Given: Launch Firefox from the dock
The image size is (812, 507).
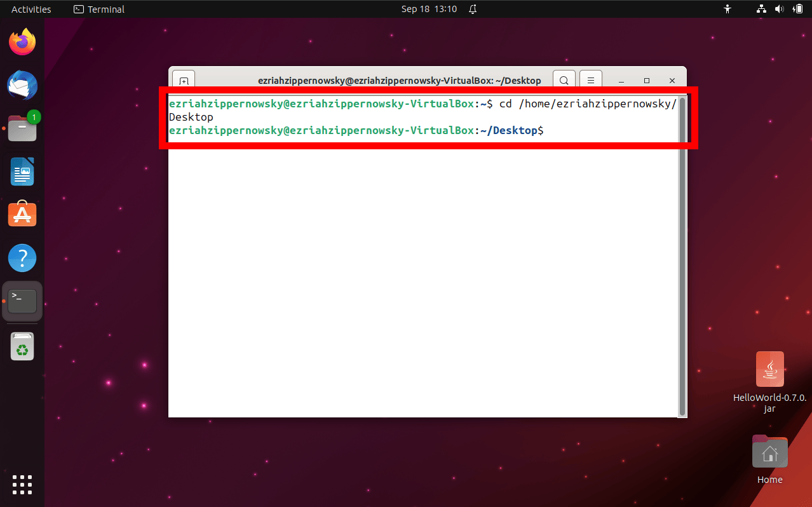Looking at the screenshot, I should click(x=22, y=41).
